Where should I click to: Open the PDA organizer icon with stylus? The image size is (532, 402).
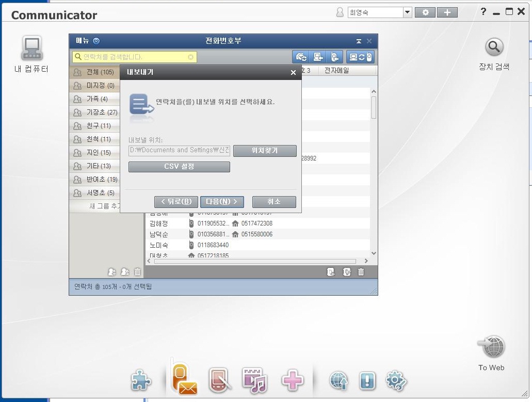click(220, 380)
